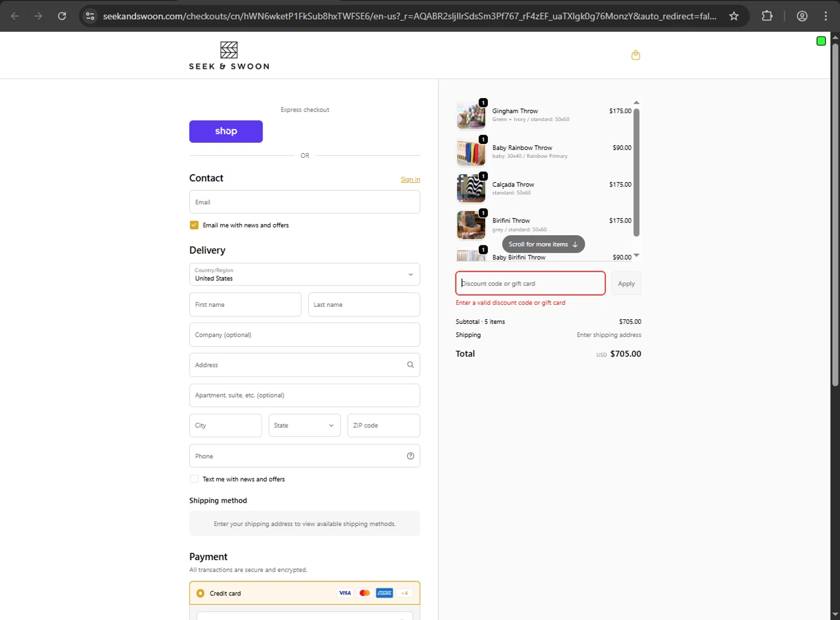Check Text me with news and offers

(194, 479)
